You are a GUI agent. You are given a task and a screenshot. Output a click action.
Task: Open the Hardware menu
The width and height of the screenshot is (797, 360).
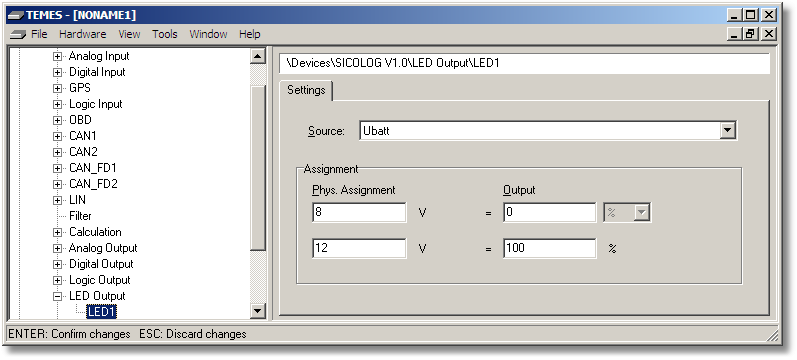pos(82,34)
